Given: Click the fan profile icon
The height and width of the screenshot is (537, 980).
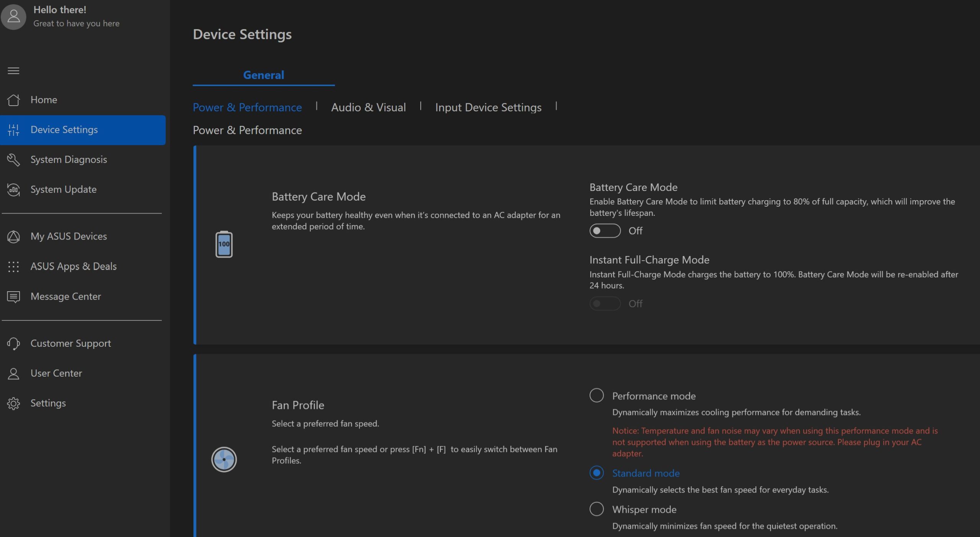Looking at the screenshot, I should 224,459.
